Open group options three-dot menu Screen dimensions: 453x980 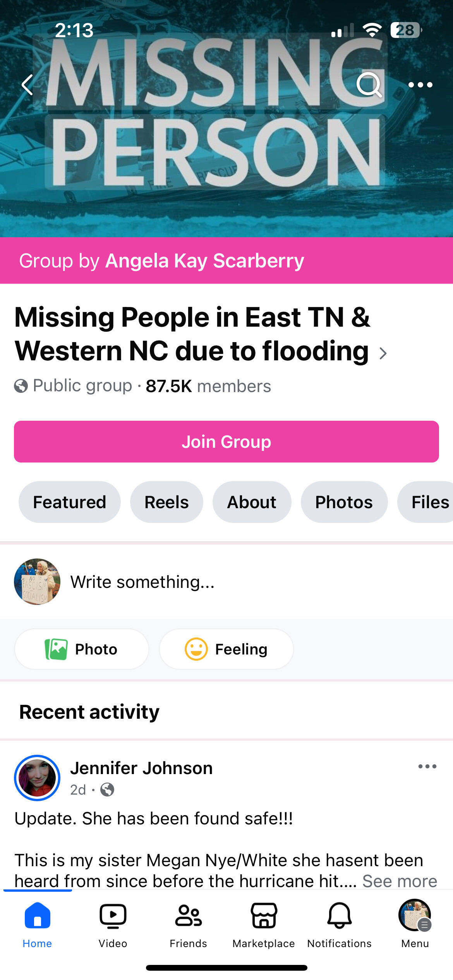(x=420, y=85)
